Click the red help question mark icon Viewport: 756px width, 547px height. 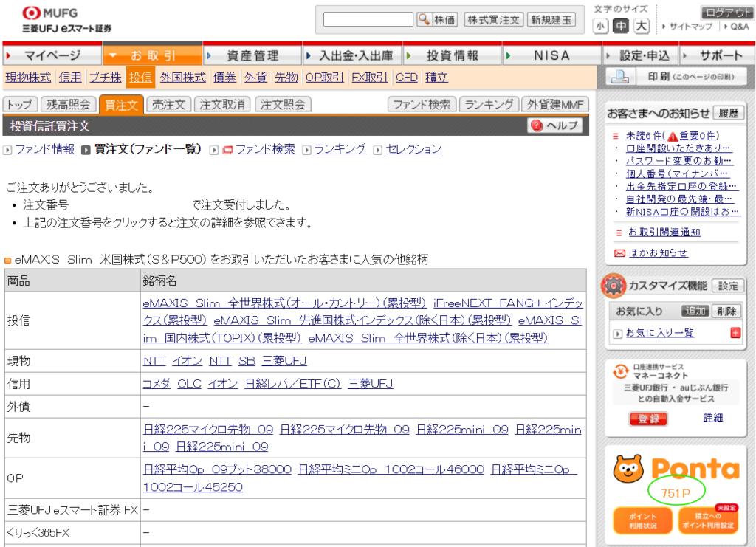[537, 125]
